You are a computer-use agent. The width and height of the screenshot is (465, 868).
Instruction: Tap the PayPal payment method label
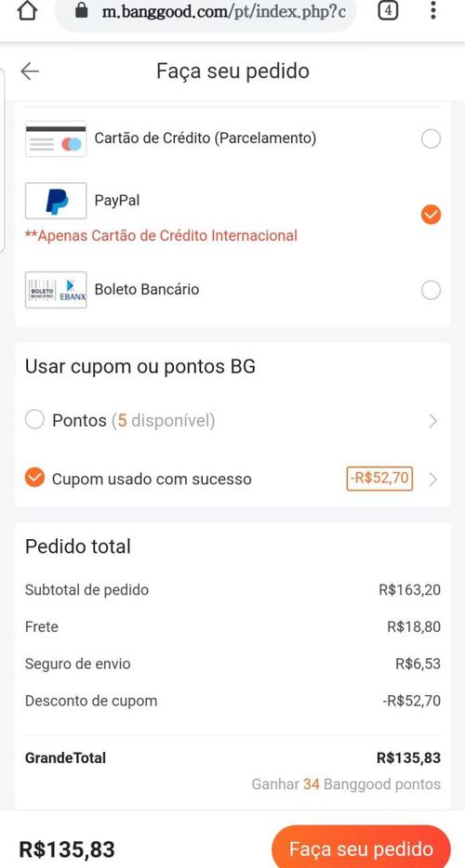[117, 201]
